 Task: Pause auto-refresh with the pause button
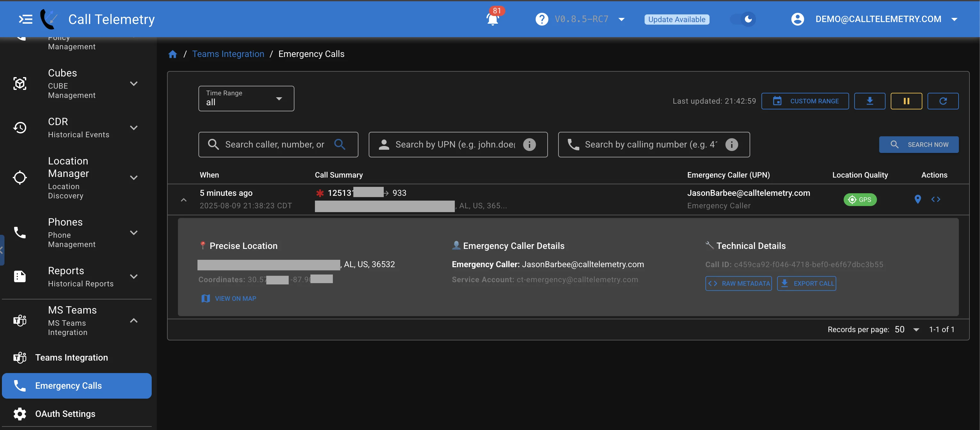pyautogui.click(x=906, y=101)
